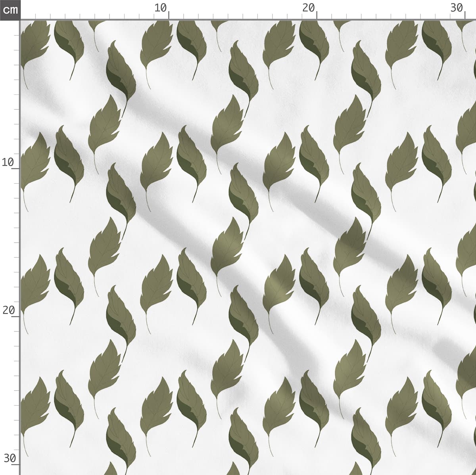Click the cm unit label in the corner

(x=10, y=10)
